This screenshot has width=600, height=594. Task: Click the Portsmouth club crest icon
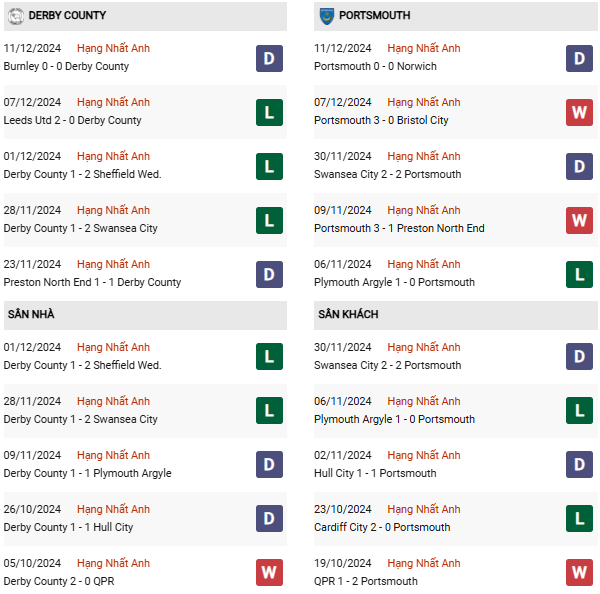326,16
